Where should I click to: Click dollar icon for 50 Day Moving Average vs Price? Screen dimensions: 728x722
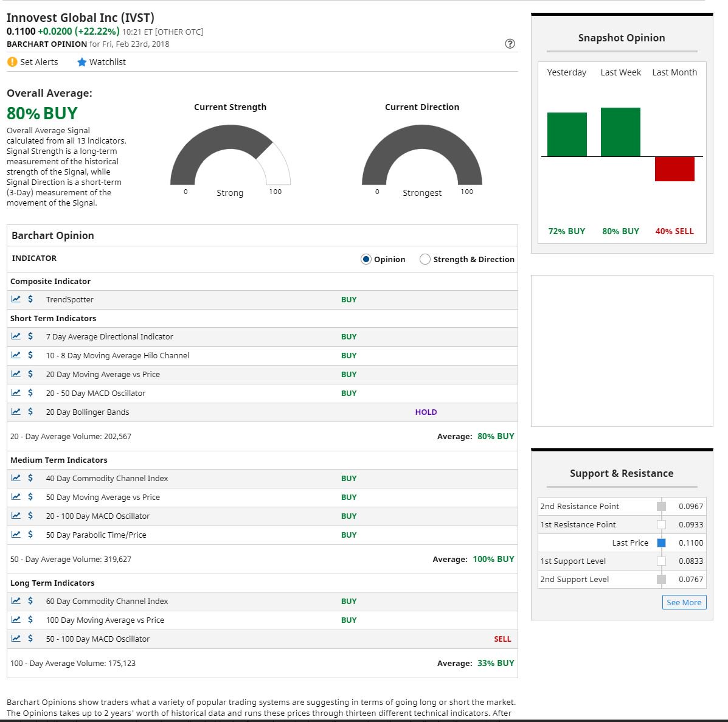tap(30, 497)
